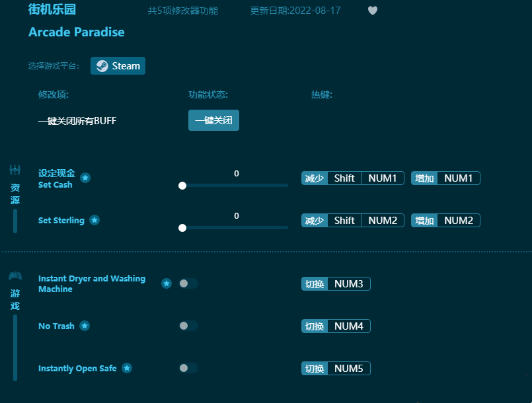Click the star icon beside Set Sterling
Image resolution: width=532 pixels, height=403 pixels.
point(95,220)
